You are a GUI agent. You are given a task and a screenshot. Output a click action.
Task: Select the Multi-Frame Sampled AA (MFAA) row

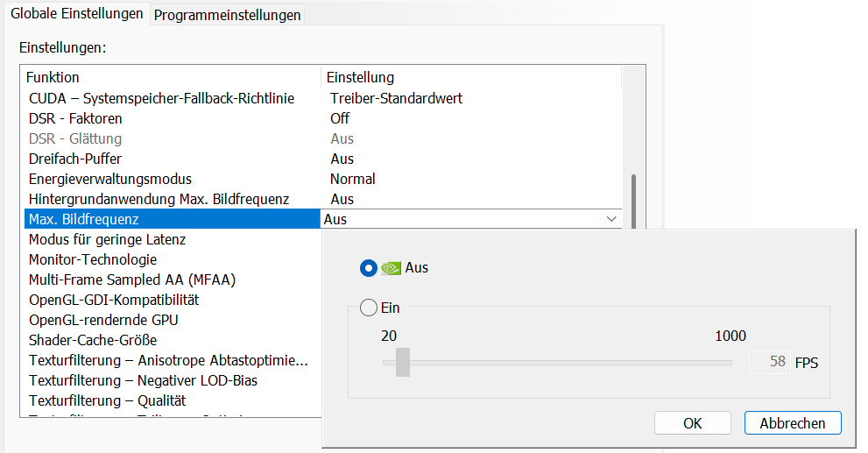coord(173,280)
